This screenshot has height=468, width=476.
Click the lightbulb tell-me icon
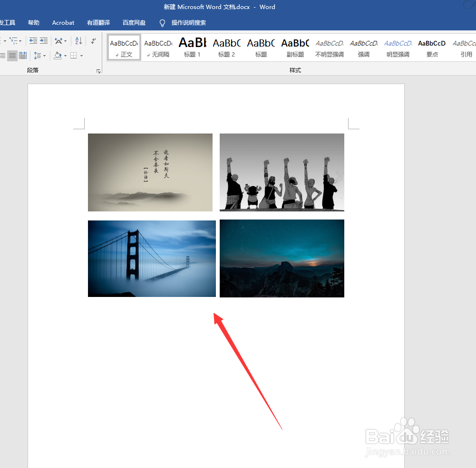click(x=163, y=23)
